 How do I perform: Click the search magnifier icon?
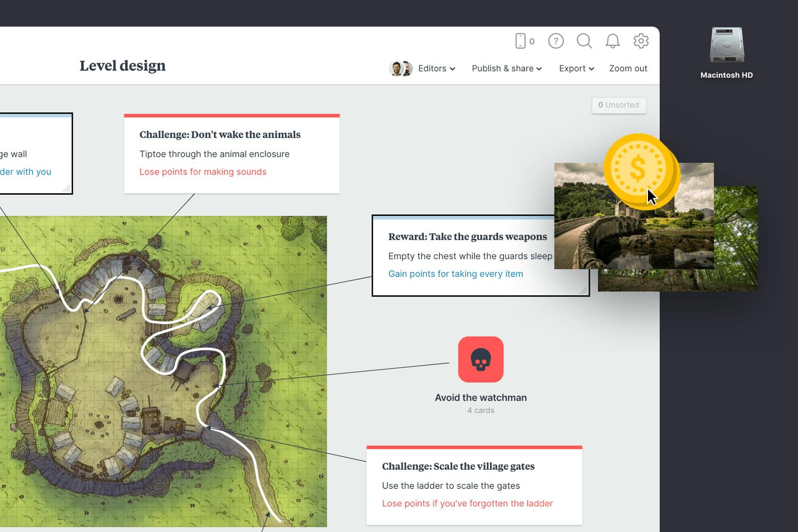point(584,41)
